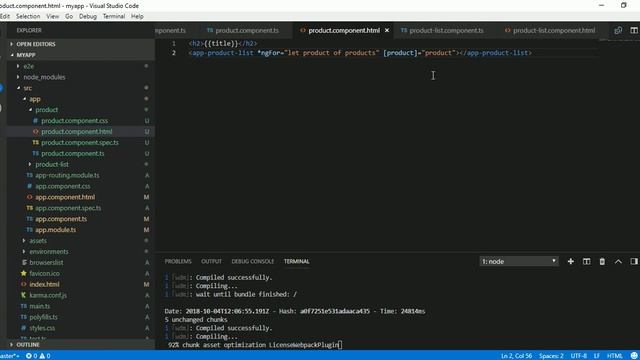Place cursor on line 2 of editor
The height and width of the screenshot is (360, 640).
[360, 53]
